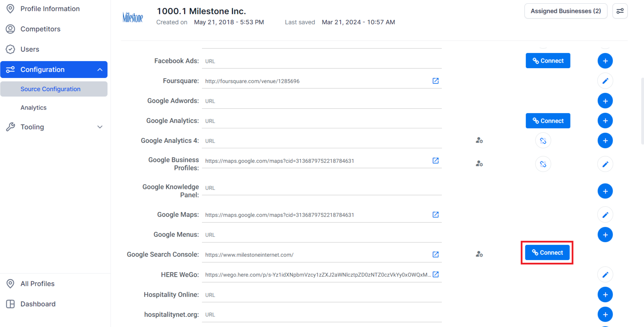This screenshot has height=327, width=644.
Task: Focus the Hospitality Online URL field
Action: tap(322, 295)
